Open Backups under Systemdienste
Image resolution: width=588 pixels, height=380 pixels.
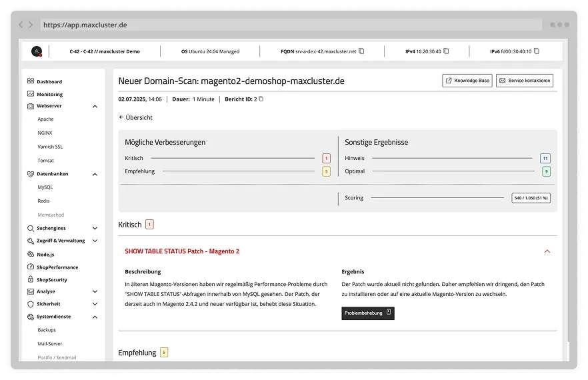click(x=47, y=330)
